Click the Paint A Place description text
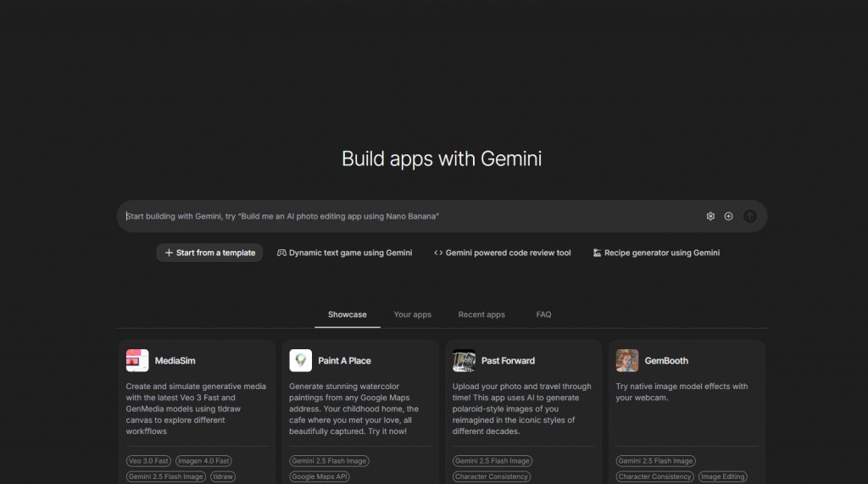This screenshot has width=868, height=484. [354, 409]
